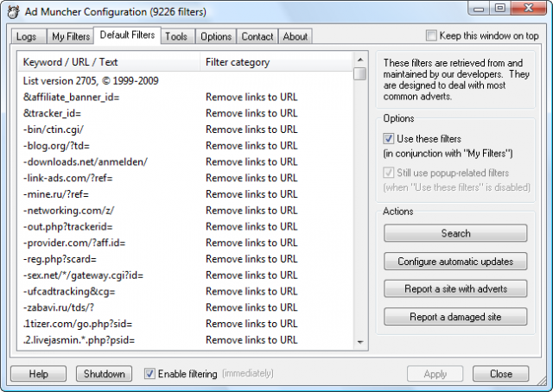The image size is (553, 392).
Task: Select the -downloads.net/anmelden/ filter
Action: (x=185, y=161)
